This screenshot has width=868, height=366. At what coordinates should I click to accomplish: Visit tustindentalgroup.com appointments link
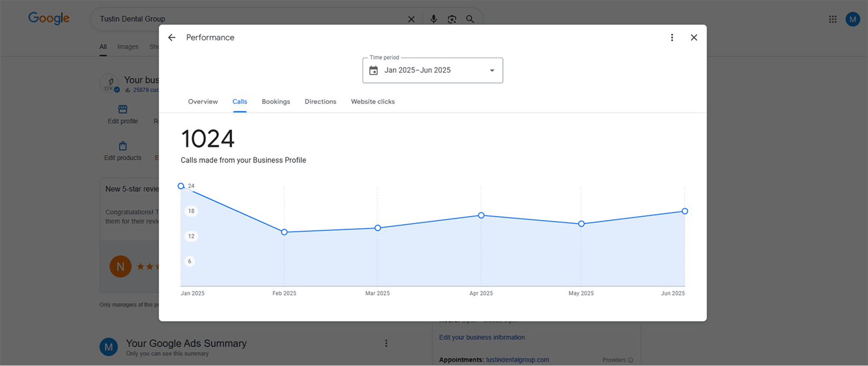[x=517, y=360]
